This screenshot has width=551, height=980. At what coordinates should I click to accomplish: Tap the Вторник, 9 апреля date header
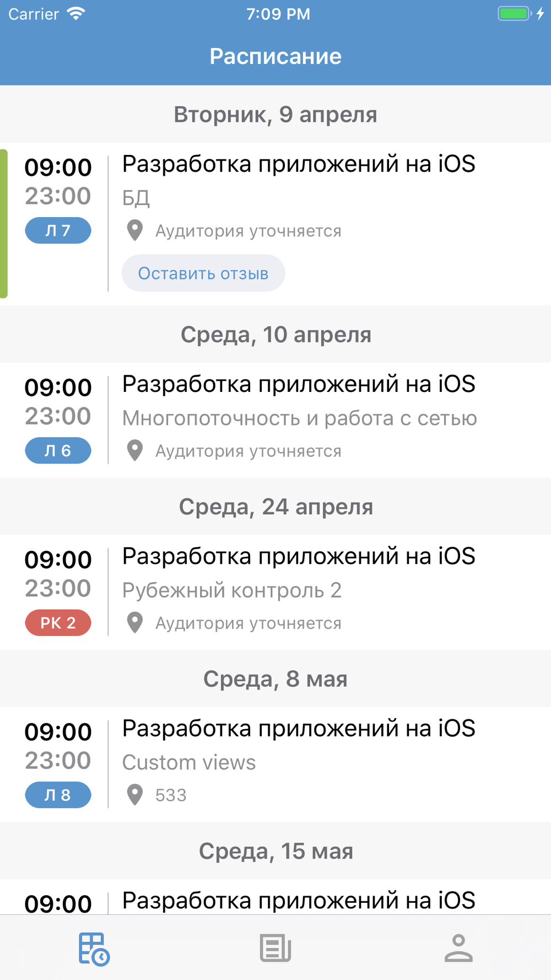click(275, 114)
